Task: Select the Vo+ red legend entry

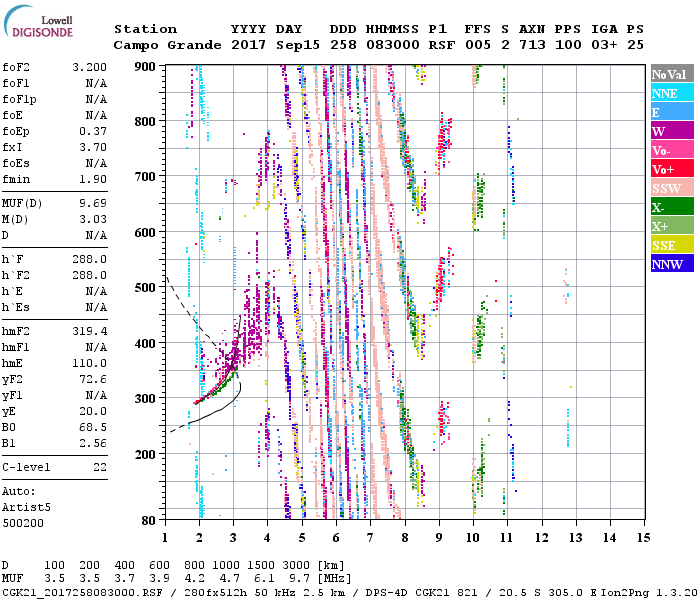Action: coord(670,169)
